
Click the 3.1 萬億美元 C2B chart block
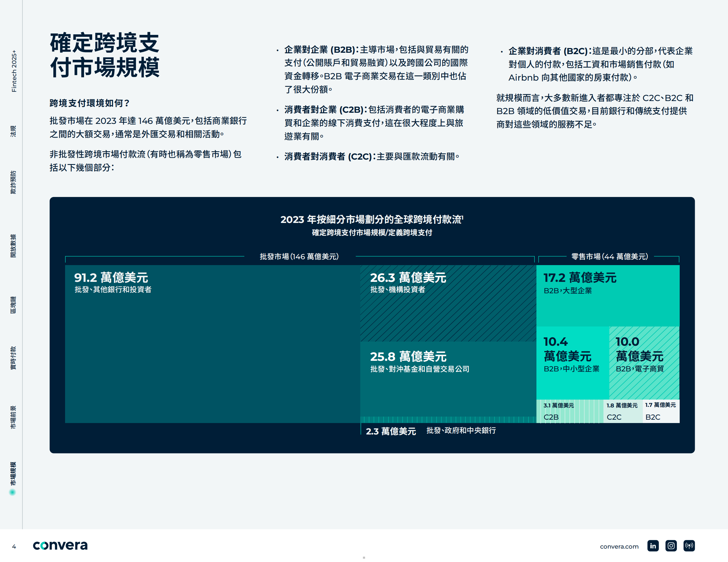(569, 411)
